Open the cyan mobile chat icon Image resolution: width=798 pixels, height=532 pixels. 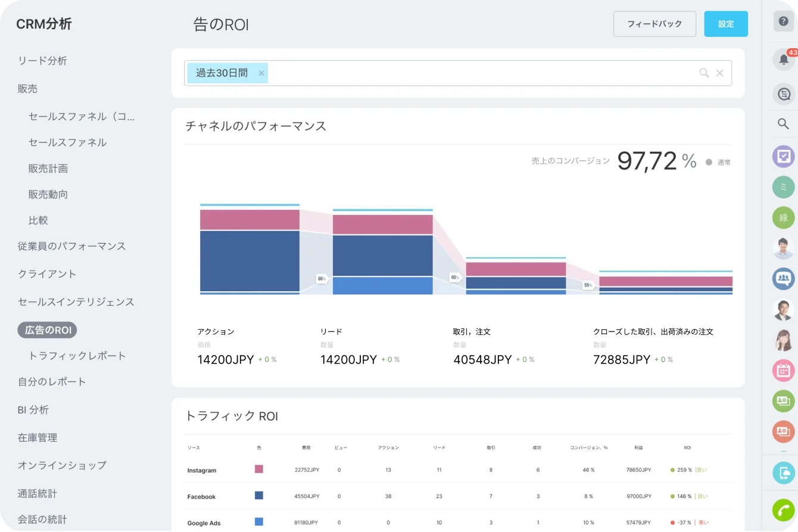coord(784,472)
